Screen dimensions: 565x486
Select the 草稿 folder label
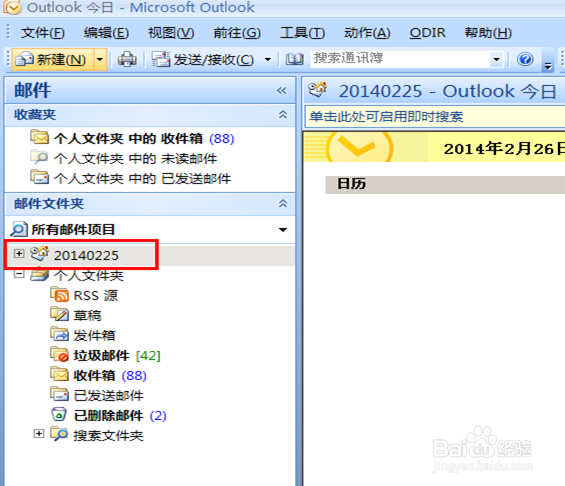[x=88, y=316]
